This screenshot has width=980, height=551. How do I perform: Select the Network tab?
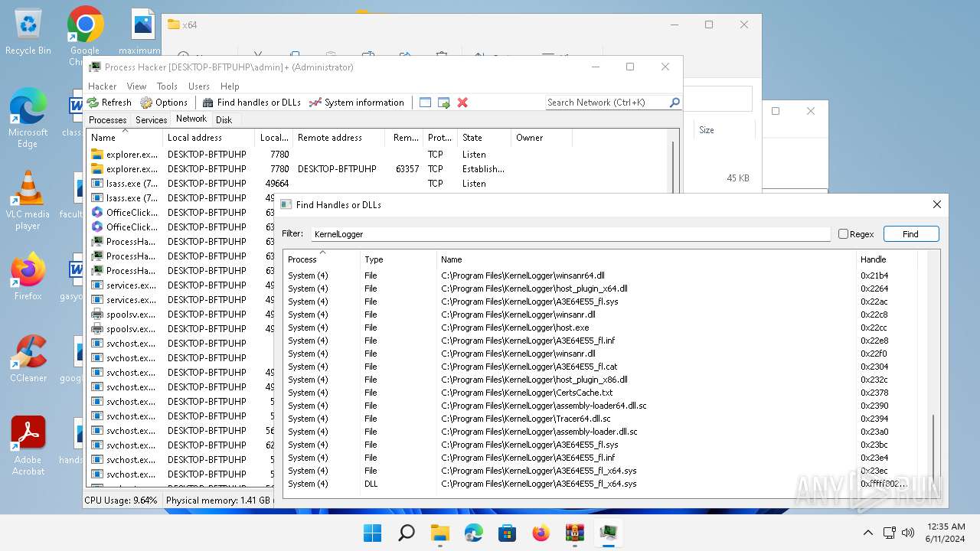point(191,119)
